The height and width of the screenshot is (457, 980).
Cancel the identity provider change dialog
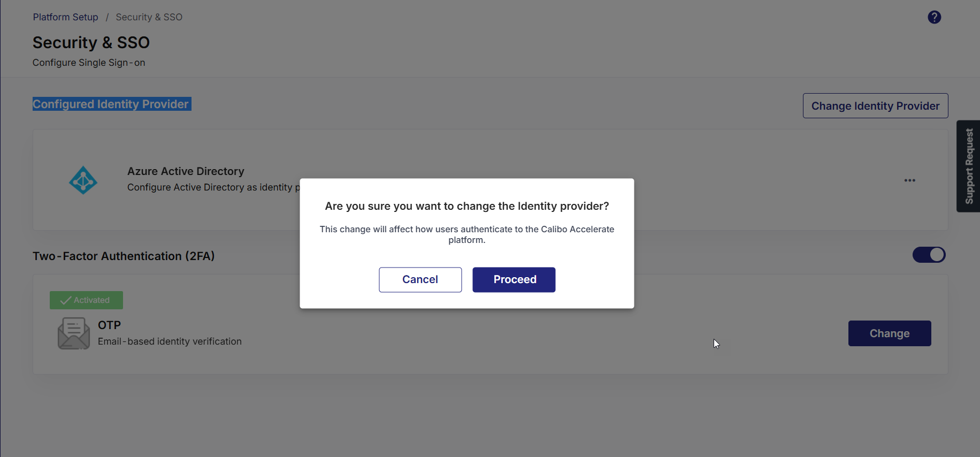coord(420,279)
